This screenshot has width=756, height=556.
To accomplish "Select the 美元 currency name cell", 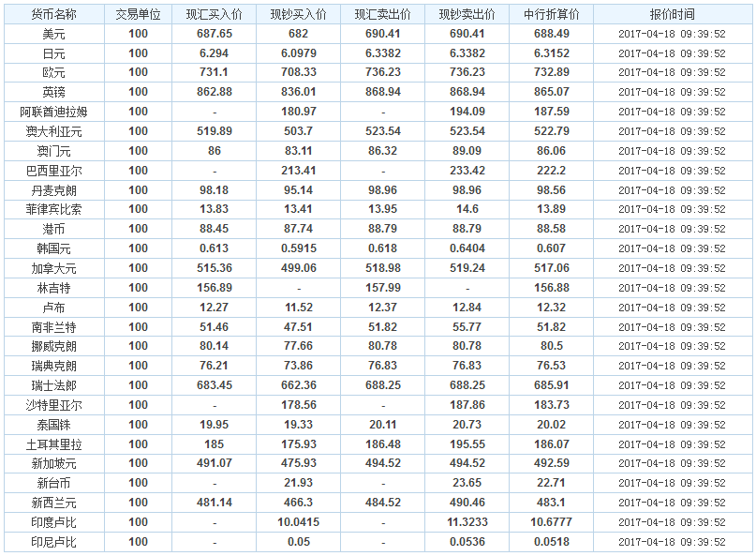I will [54, 34].
